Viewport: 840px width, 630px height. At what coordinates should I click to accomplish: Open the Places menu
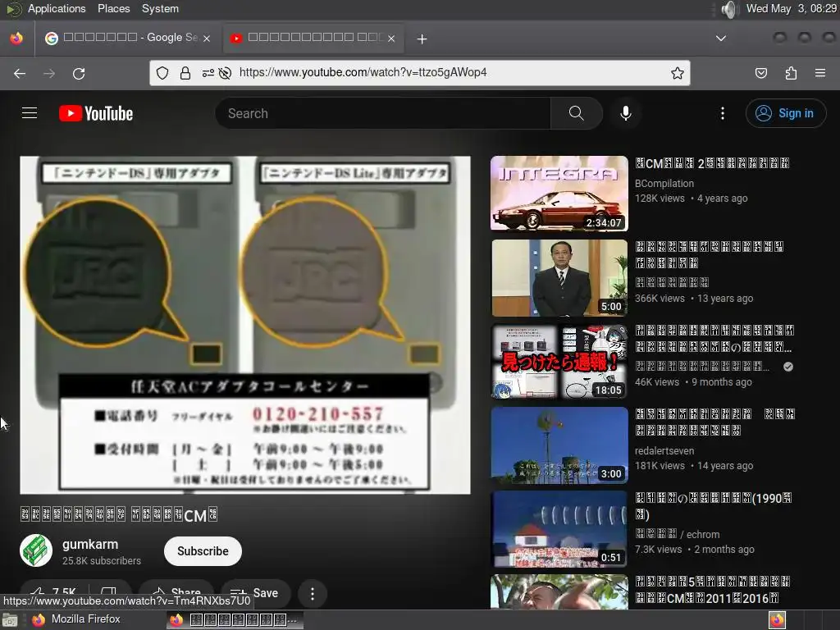(113, 8)
